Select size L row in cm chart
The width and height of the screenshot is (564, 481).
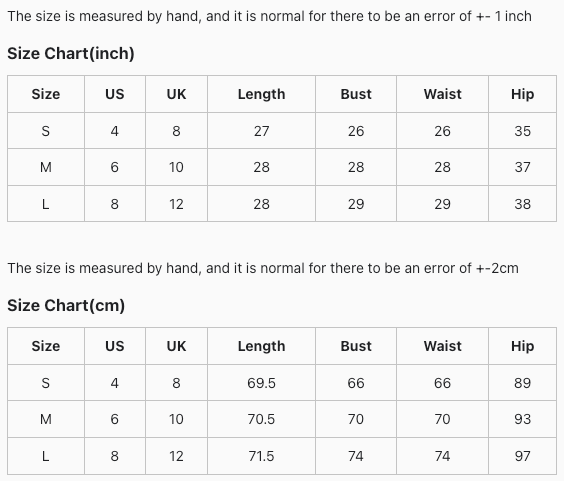pyautogui.click(x=282, y=456)
